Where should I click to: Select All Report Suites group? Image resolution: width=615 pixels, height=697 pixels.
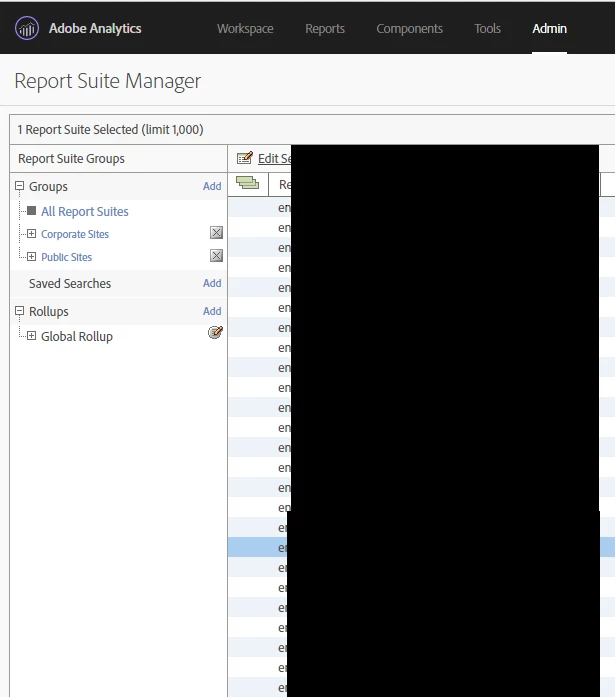point(85,212)
